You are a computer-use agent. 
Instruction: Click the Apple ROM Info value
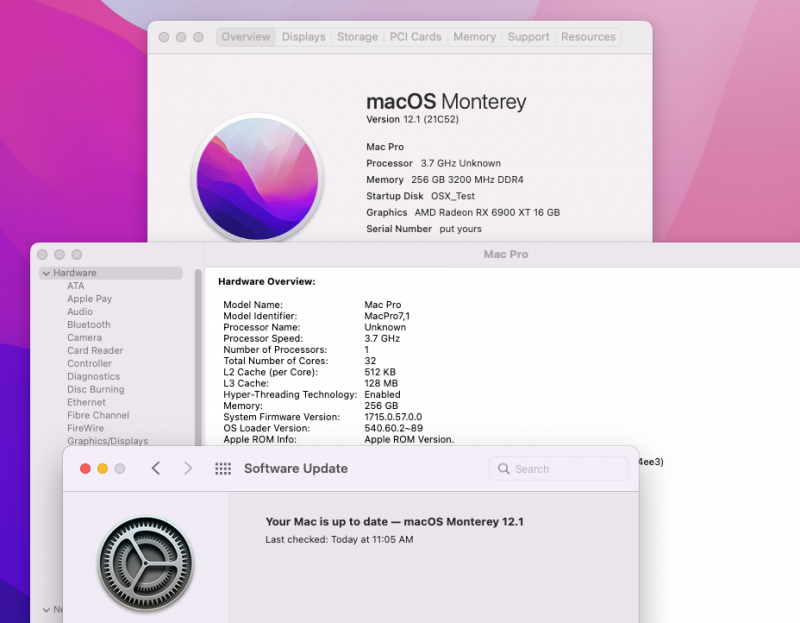click(409, 439)
